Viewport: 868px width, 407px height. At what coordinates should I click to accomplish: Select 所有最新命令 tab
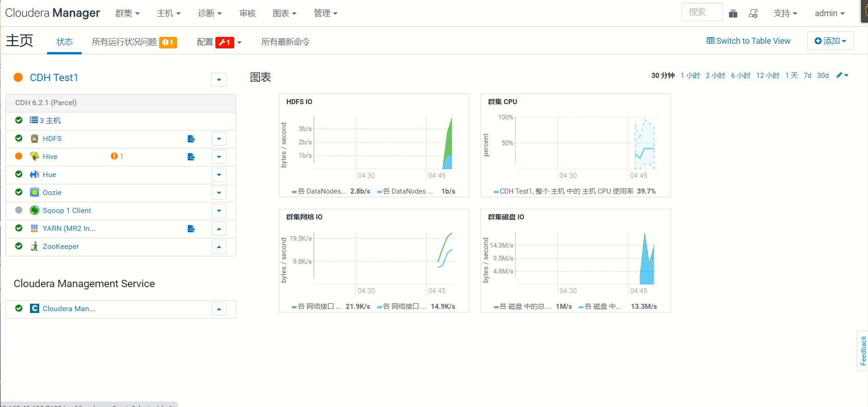click(285, 42)
